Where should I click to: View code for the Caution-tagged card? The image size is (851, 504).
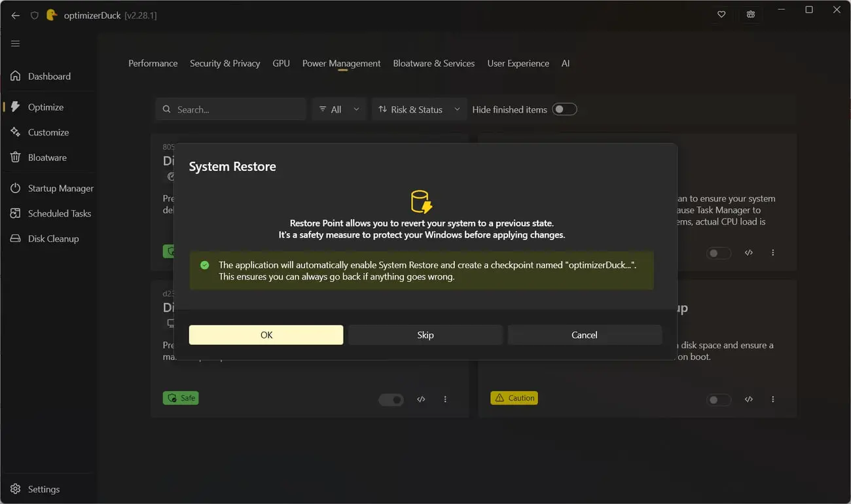[749, 399]
